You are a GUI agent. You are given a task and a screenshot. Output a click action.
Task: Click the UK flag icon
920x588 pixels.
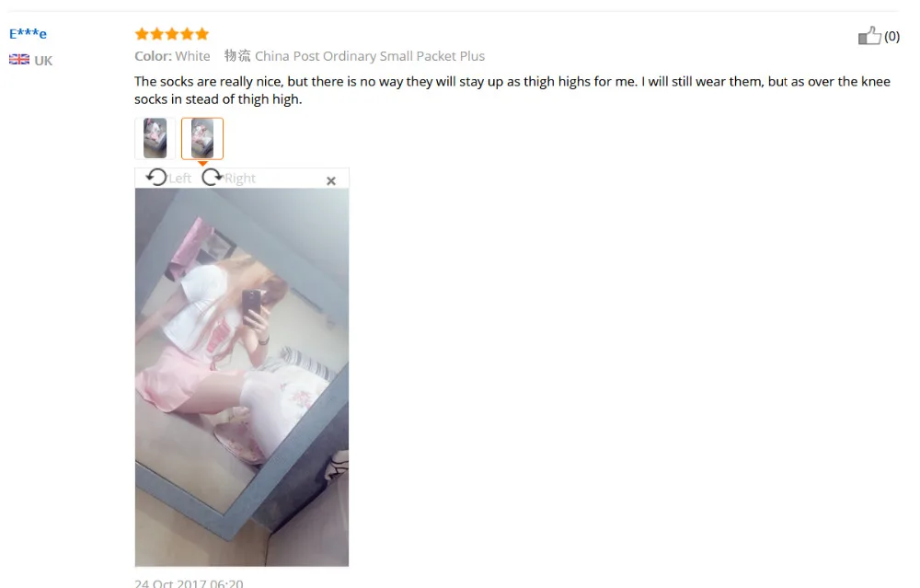click(19, 59)
